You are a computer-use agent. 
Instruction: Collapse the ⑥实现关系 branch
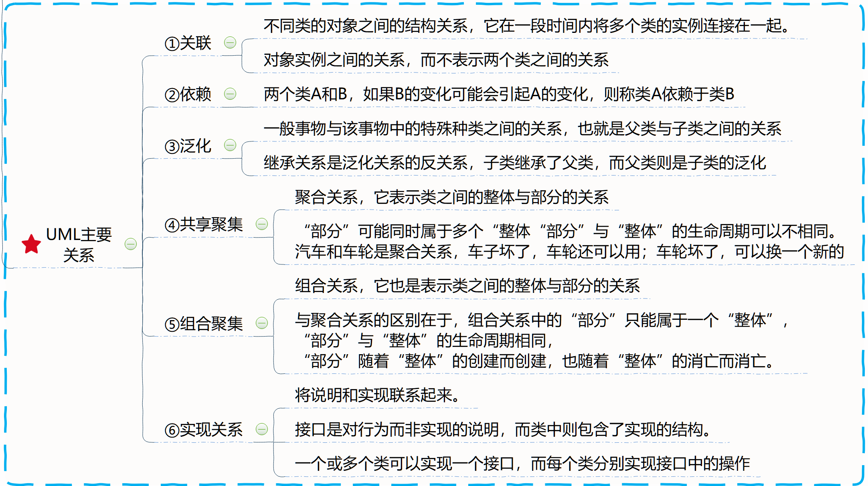pyautogui.click(x=262, y=429)
